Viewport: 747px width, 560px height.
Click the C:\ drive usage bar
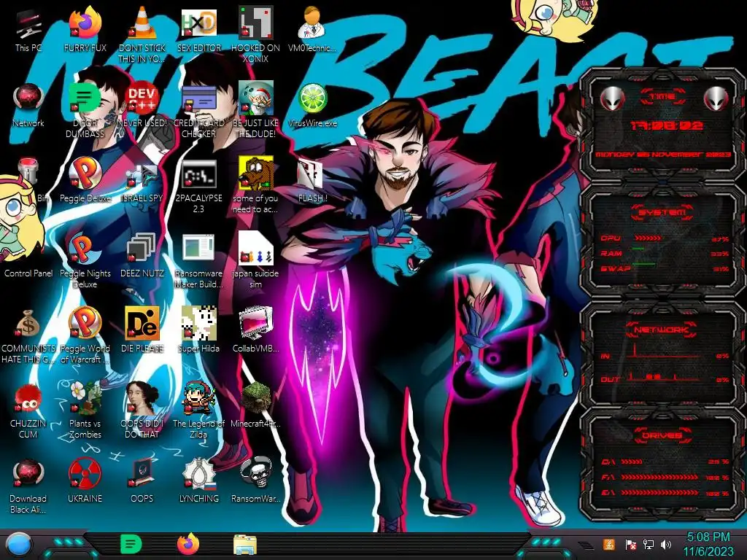click(632, 462)
